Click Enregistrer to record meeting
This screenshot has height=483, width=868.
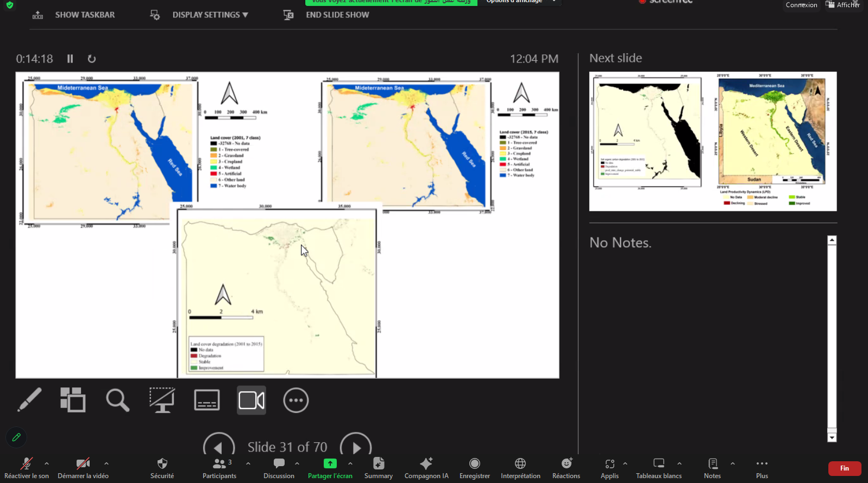point(475,468)
